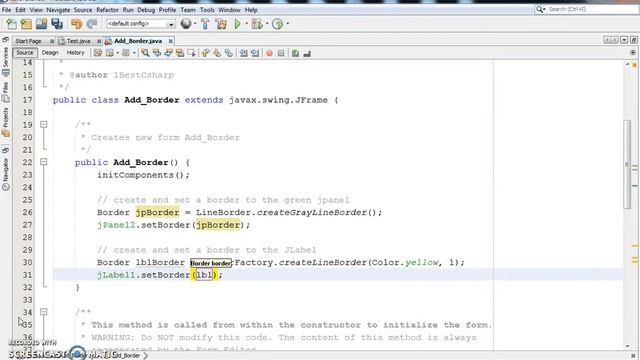Click the editor scrollbar down arrow

pyautogui.click(x=627, y=346)
